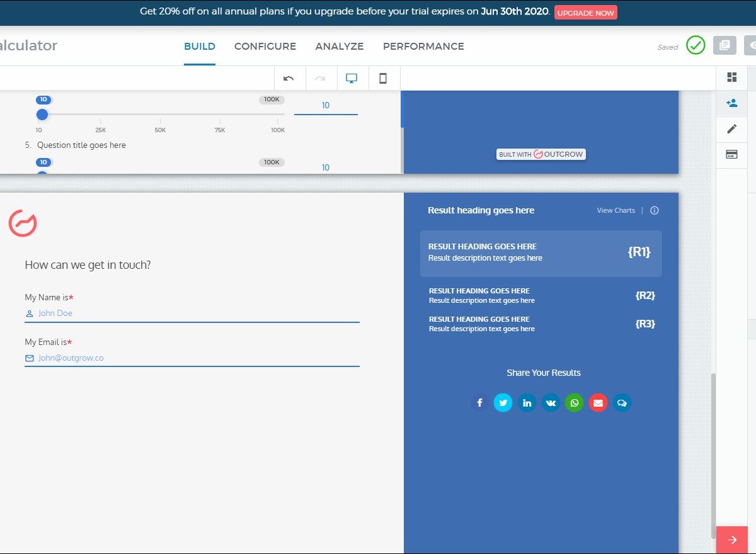
Task: Share results via Facebook icon
Action: point(479,403)
